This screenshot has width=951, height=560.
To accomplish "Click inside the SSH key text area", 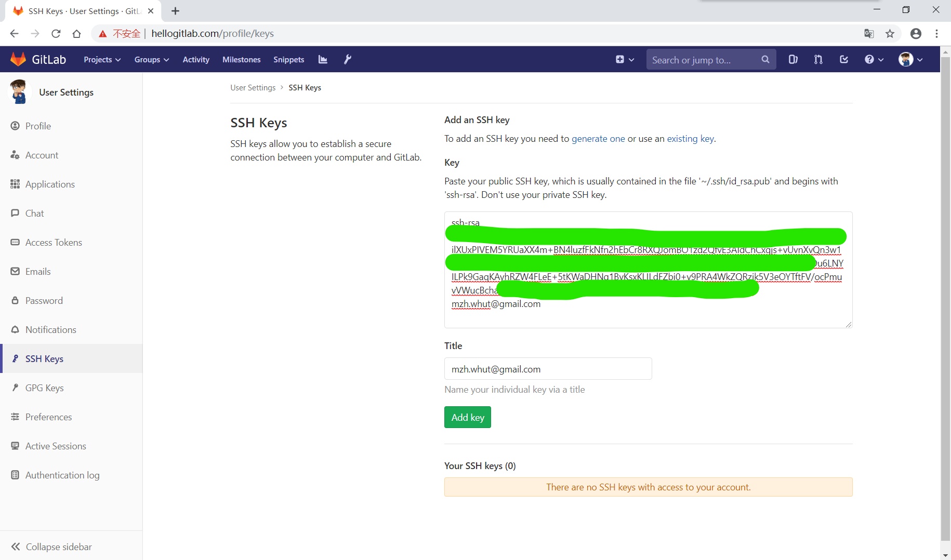I will [x=648, y=270].
